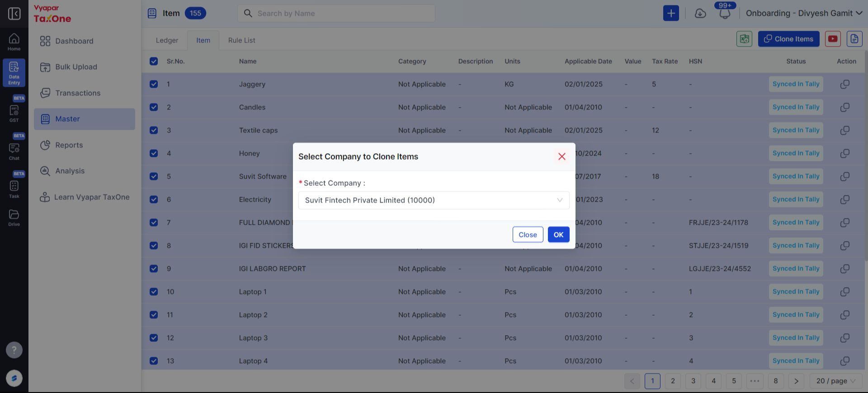This screenshot has width=868, height=393.
Task: Open Learn Vyapar TaxOne link
Action: (85, 197)
